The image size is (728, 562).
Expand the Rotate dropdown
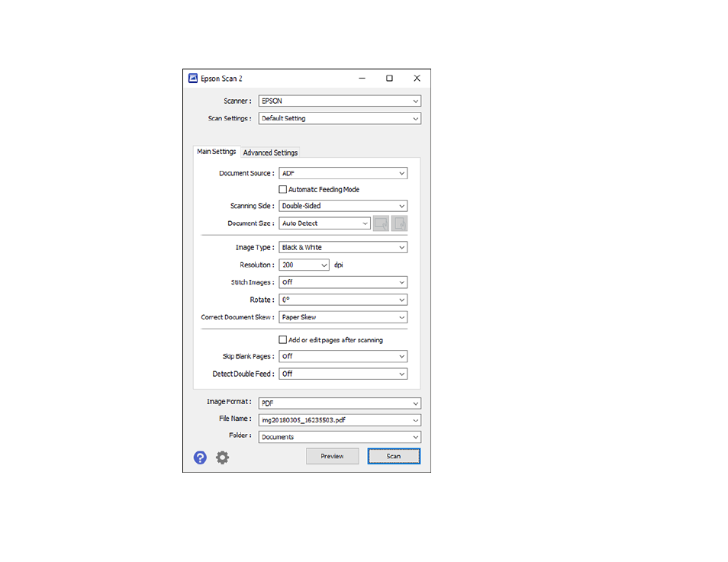click(343, 300)
